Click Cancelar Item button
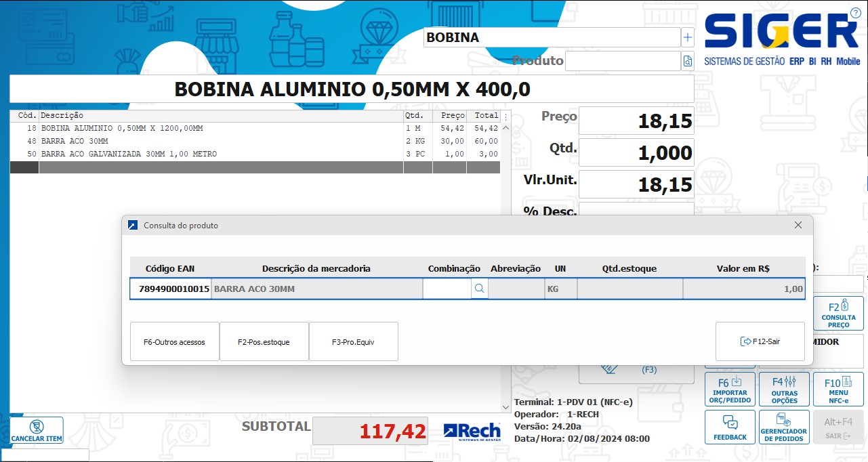The image size is (868, 462). pyautogui.click(x=37, y=430)
